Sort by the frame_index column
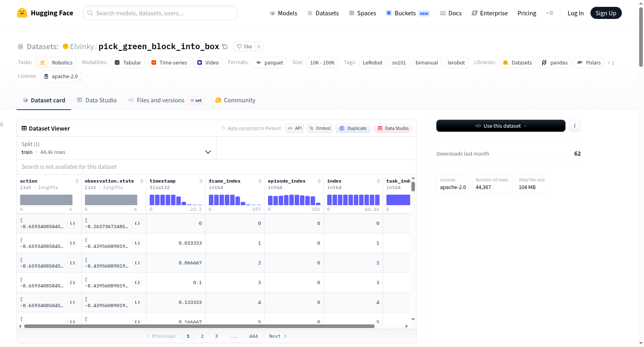644x347 pixels. pos(260,181)
